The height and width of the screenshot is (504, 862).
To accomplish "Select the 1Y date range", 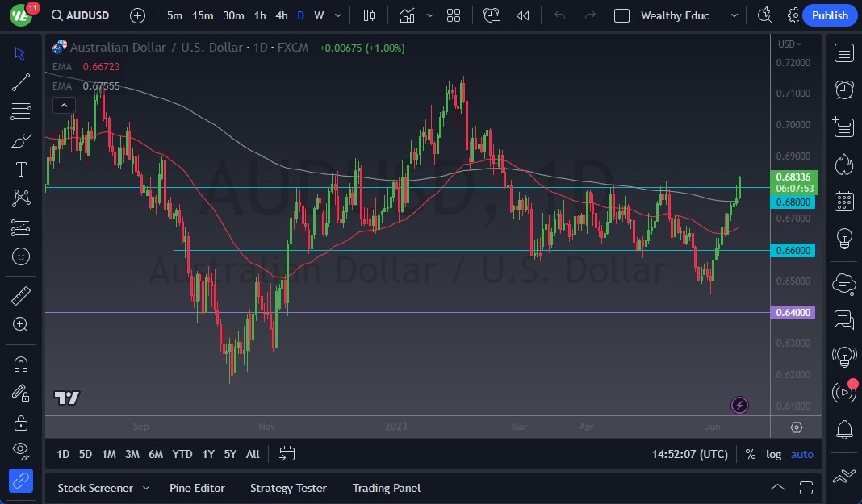I will 208,454.
